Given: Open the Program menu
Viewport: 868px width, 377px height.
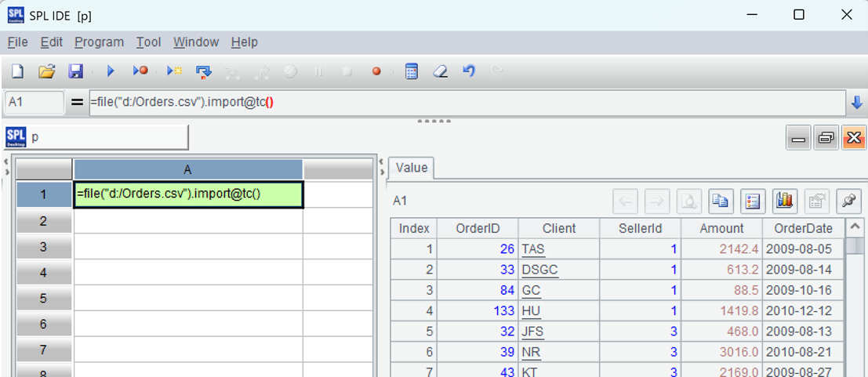Looking at the screenshot, I should (99, 42).
